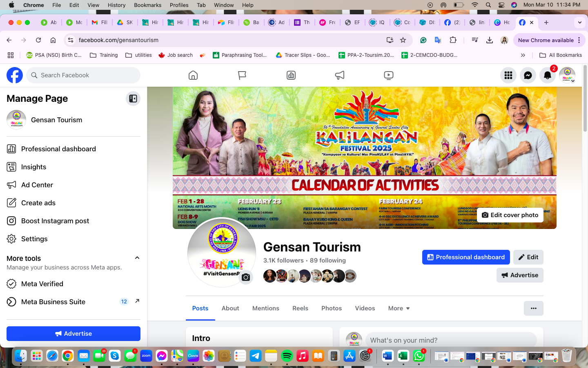Reload the page in Chrome

pos(38,40)
